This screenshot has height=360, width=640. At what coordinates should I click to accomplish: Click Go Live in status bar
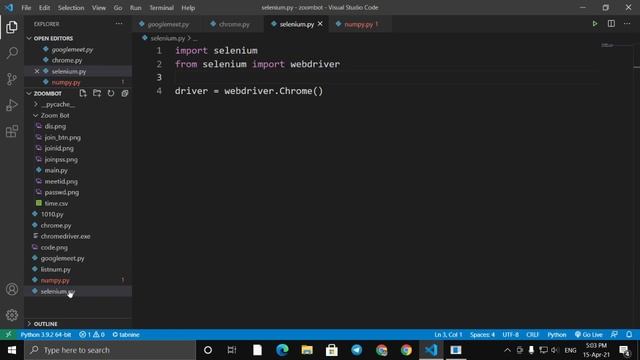tap(589, 334)
